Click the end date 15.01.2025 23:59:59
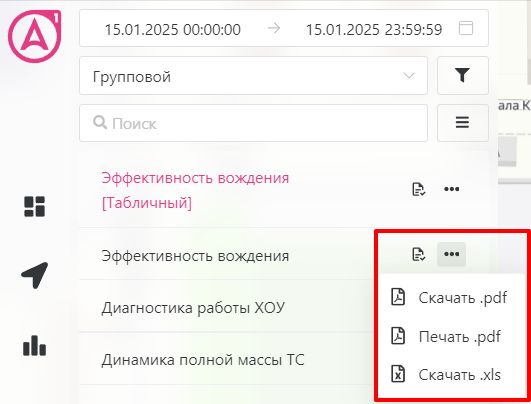 coord(374,29)
